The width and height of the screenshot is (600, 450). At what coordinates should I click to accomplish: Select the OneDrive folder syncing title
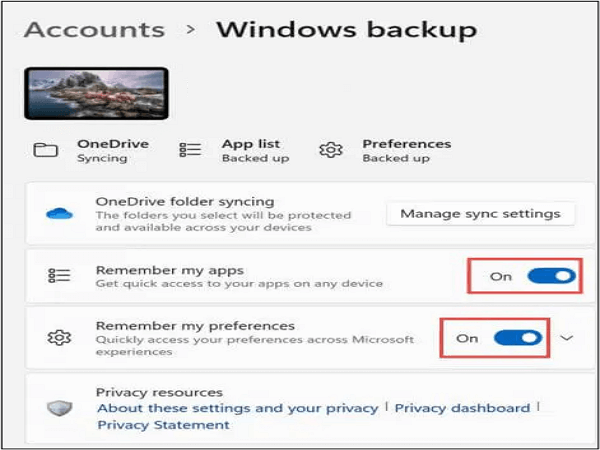(185, 202)
